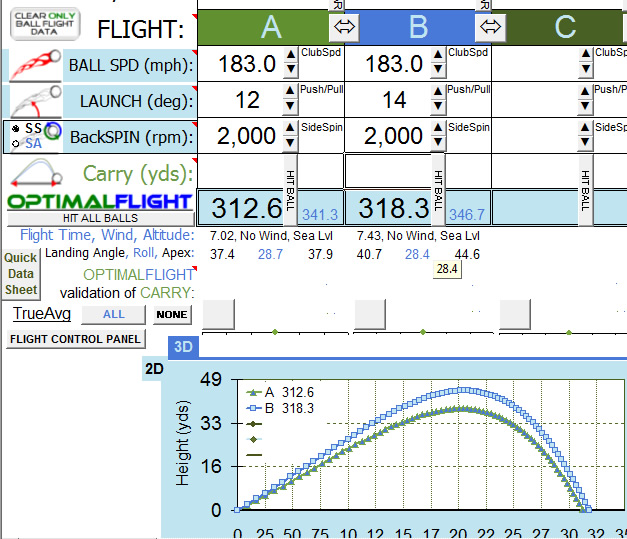Decrease flight B backspin
The width and height of the screenshot is (627, 539).
point(438,143)
